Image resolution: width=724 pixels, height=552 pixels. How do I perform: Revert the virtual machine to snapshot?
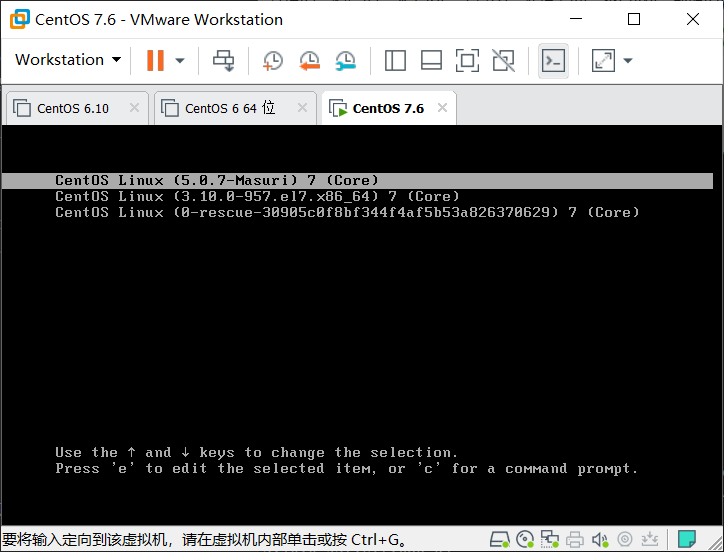[309, 61]
